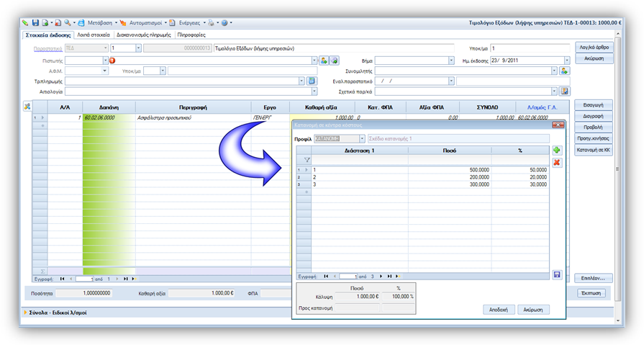Click the Σχέδιο κατανομής 1 description field
644x345 pixels.
(x=458, y=138)
